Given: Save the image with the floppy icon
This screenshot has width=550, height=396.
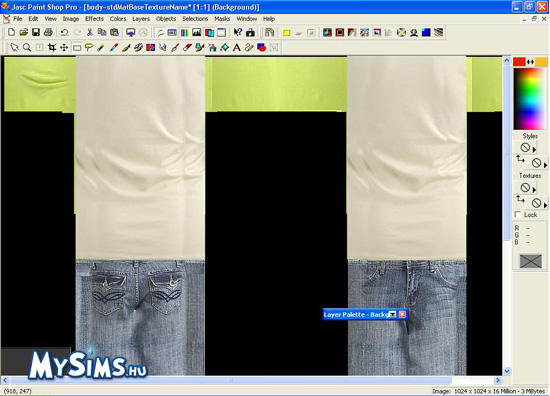Looking at the screenshot, I should click(36, 33).
